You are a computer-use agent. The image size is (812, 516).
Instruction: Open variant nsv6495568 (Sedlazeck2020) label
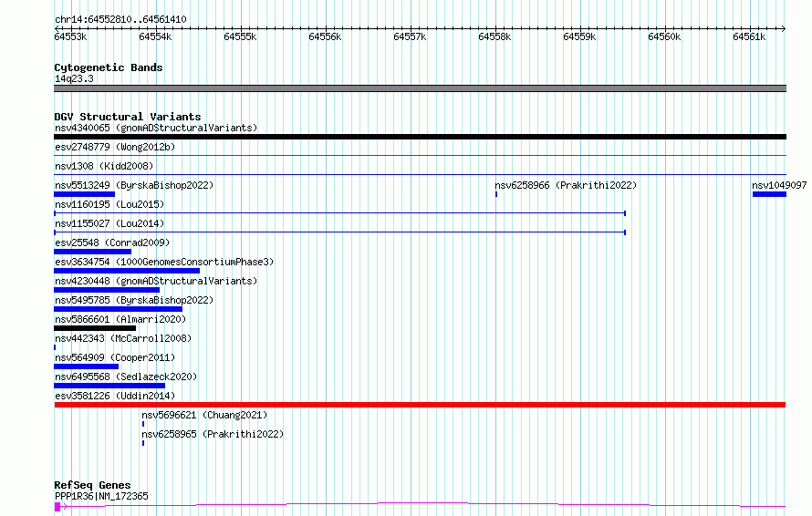tap(126, 377)
